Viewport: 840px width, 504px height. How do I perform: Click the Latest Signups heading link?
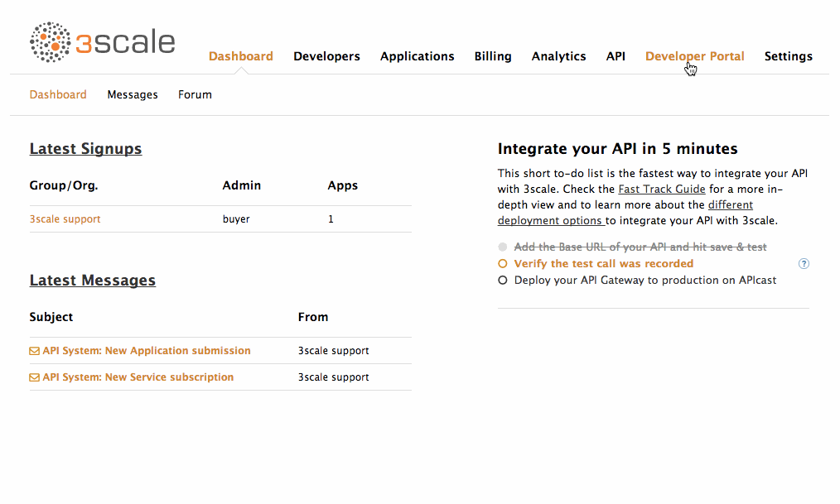pos(85,149)
